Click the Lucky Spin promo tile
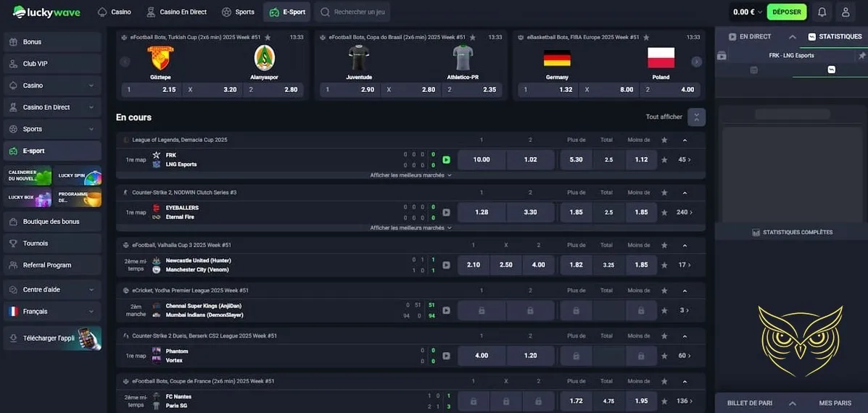The height and width of the screenshot is (413, 868). [x=78, y=176]
